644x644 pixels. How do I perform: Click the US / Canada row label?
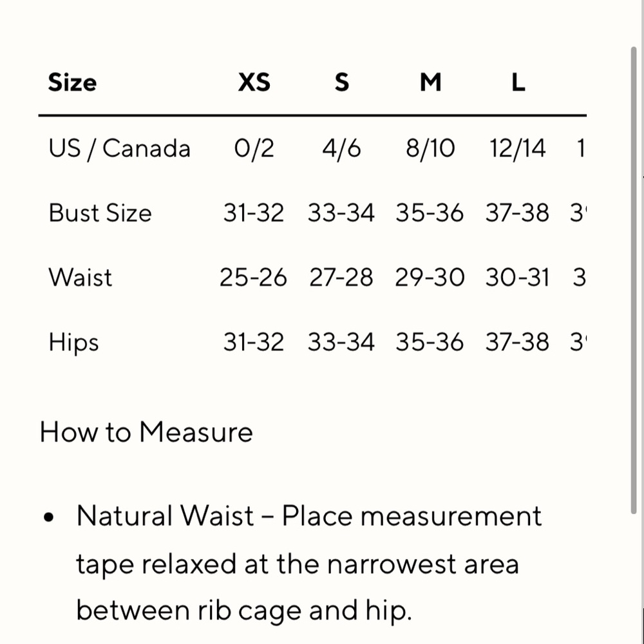(x=119, y=149)
